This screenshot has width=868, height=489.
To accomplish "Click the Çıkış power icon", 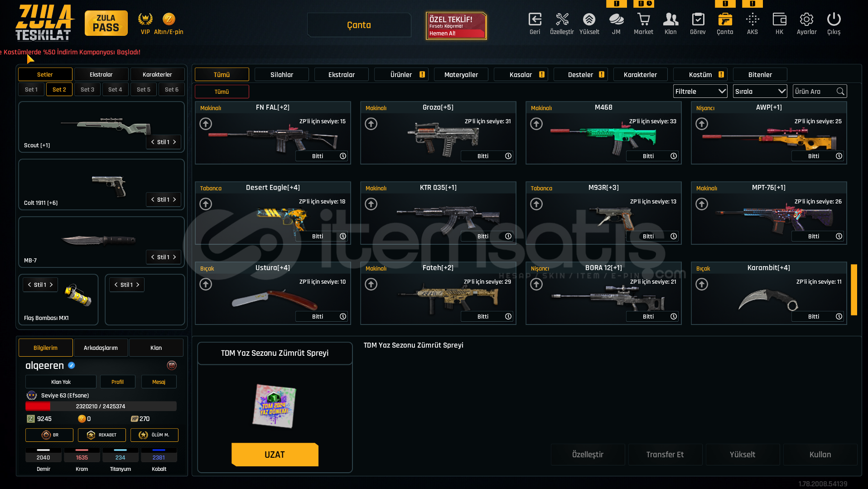I will point(834,19).
